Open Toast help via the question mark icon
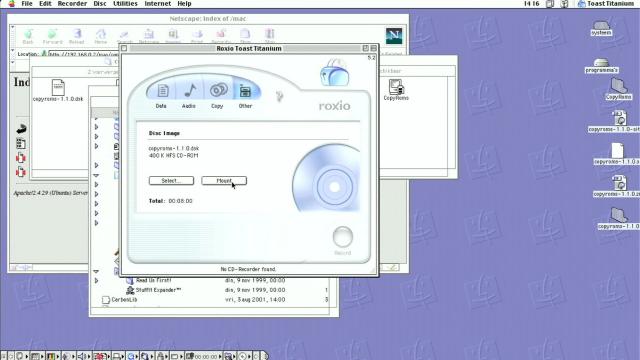The image size is (640, 360). coord(280,97)
